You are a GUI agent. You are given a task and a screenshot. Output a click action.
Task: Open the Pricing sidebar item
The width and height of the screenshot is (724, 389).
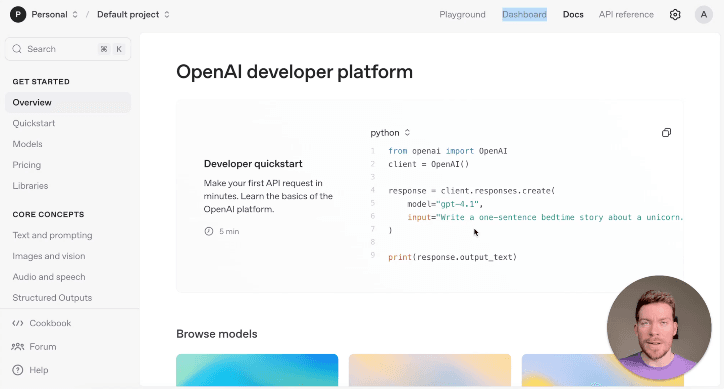[26, 165]
